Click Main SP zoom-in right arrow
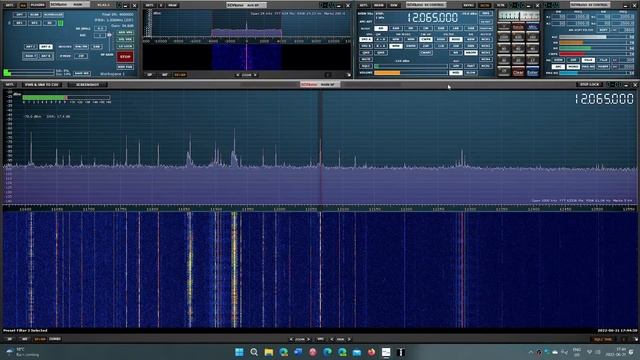Screen dimensions: 640x360 point(309,339)
